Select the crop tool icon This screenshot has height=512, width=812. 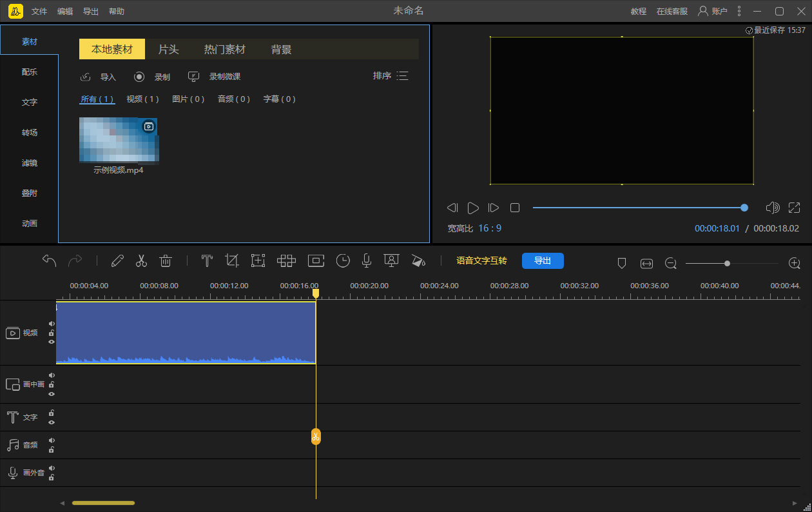click(x=232, y=261)
